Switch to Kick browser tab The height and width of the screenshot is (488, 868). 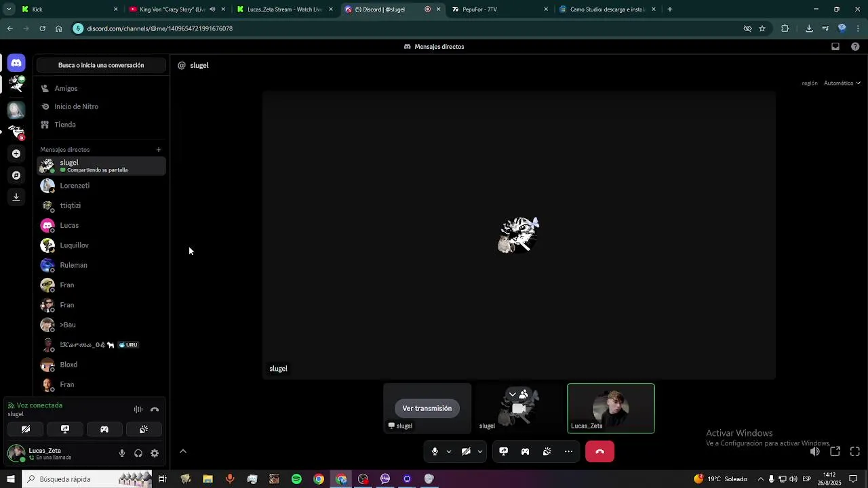68,9
